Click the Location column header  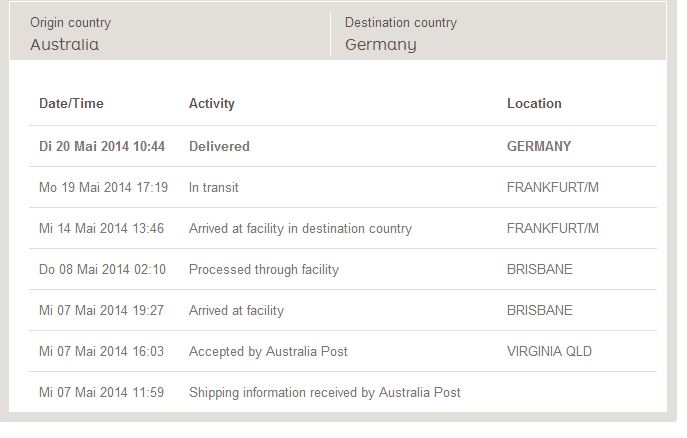point(534,104)
